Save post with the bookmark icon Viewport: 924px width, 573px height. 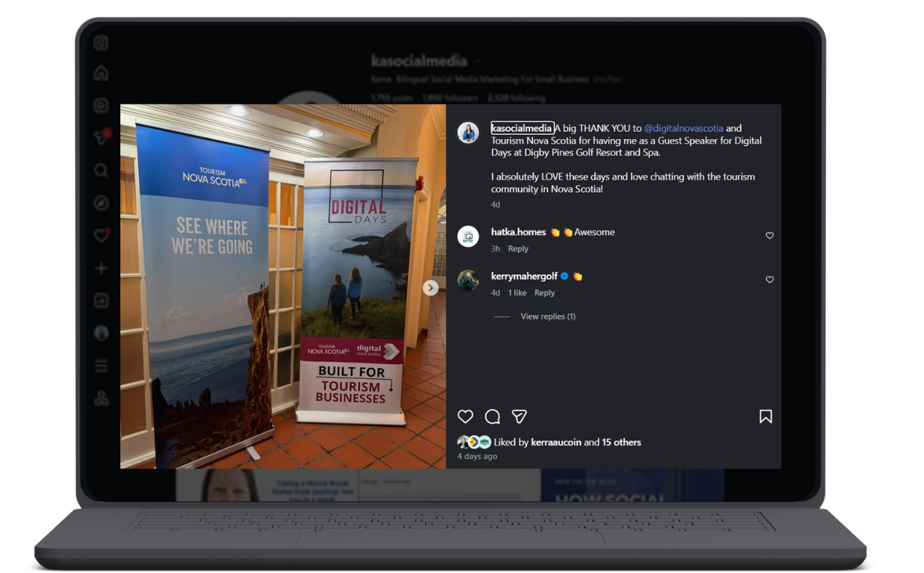(766, 416)
